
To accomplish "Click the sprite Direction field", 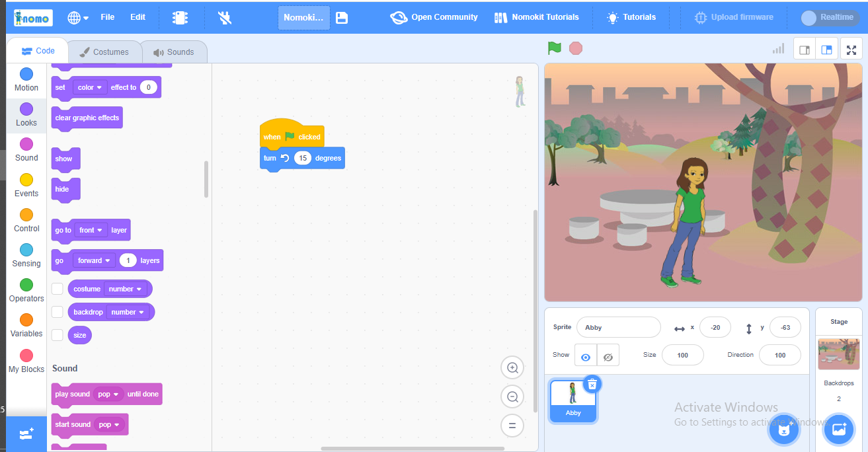I will [780, 355].
